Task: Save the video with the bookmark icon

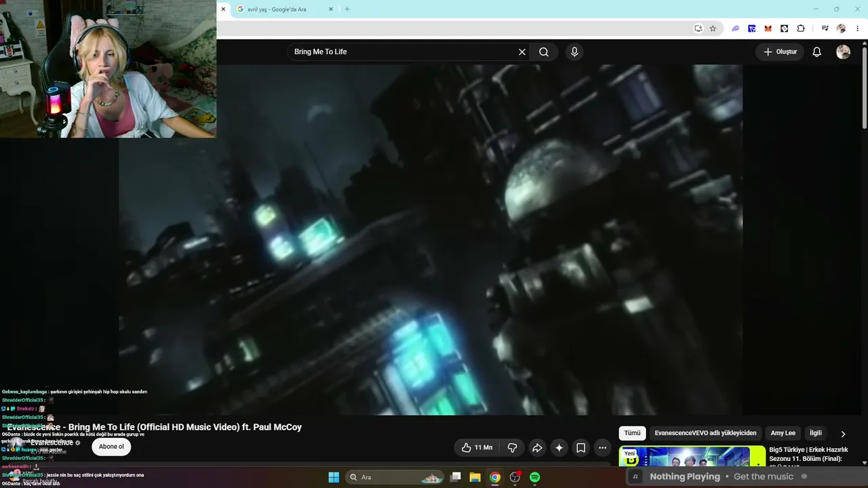Action: coord(580,447)
